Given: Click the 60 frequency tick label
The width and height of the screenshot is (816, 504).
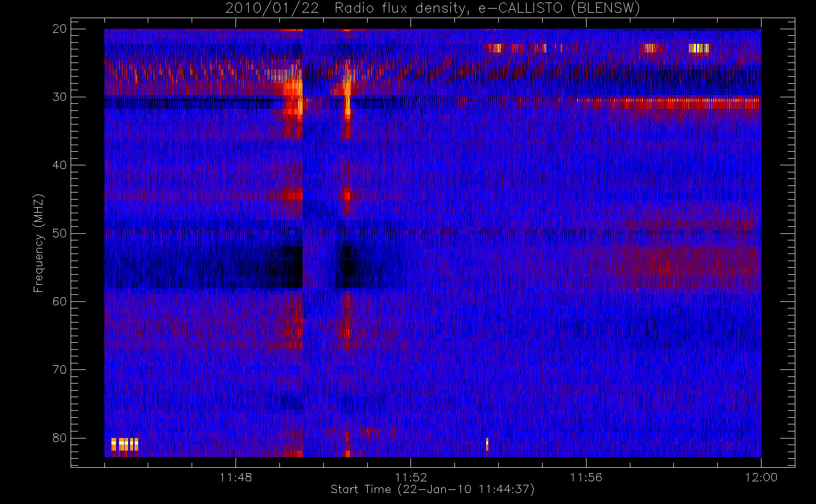Looking at the screenshot, I should pos(60,301).
